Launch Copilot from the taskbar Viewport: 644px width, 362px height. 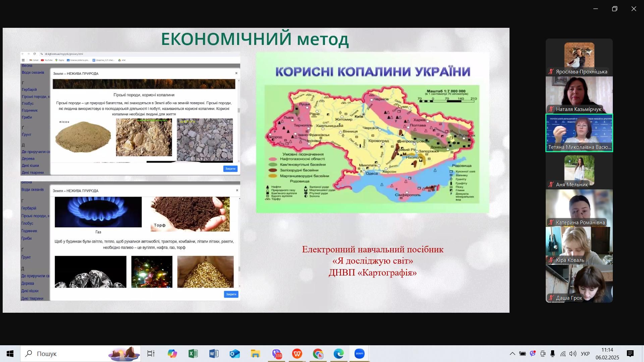172,354
